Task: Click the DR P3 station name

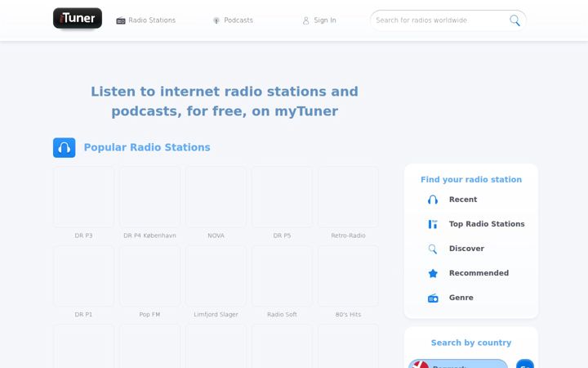Action: point(83,236)
